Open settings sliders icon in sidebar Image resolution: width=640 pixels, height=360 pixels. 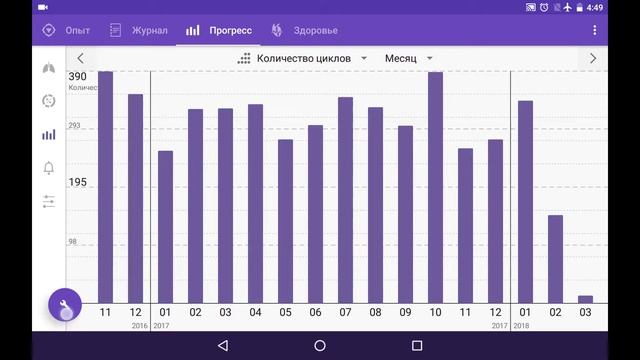click(x=49, y=201)
